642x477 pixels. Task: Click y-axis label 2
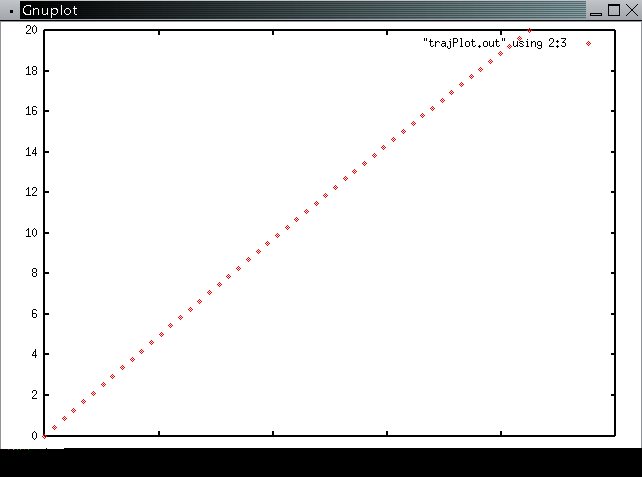(x=34, y=395)
